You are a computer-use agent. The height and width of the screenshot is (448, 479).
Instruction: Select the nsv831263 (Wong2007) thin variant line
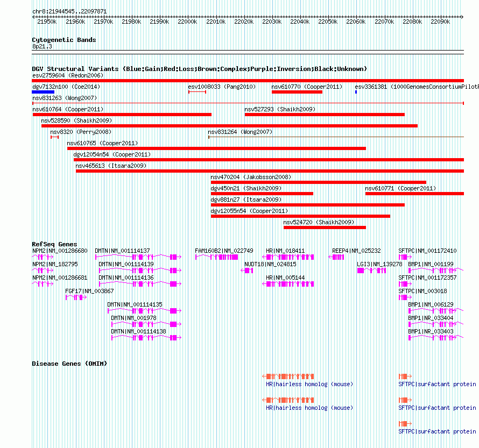248,103
